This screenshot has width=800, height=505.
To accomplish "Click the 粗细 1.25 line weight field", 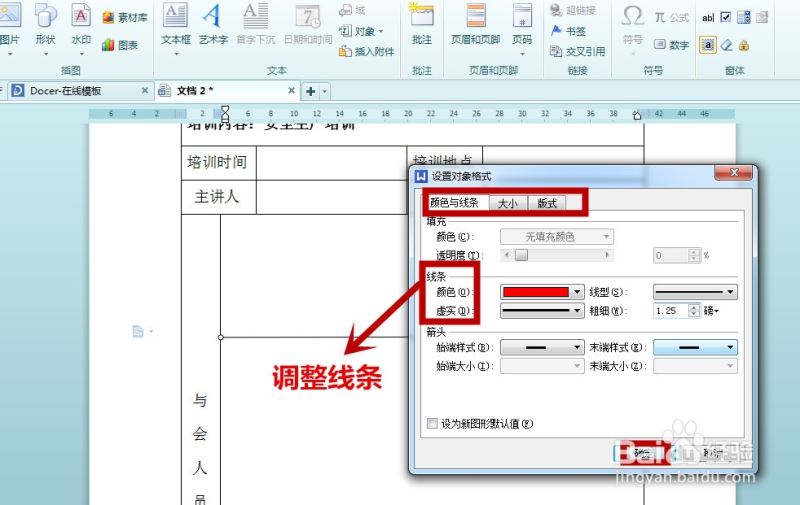I will click(670, 311).
